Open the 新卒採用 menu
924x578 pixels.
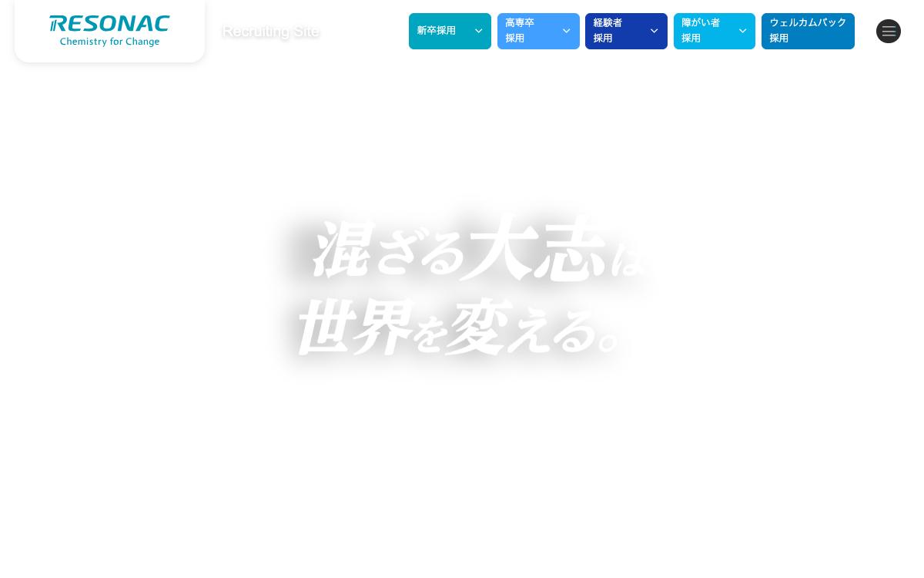pos(450,31)
